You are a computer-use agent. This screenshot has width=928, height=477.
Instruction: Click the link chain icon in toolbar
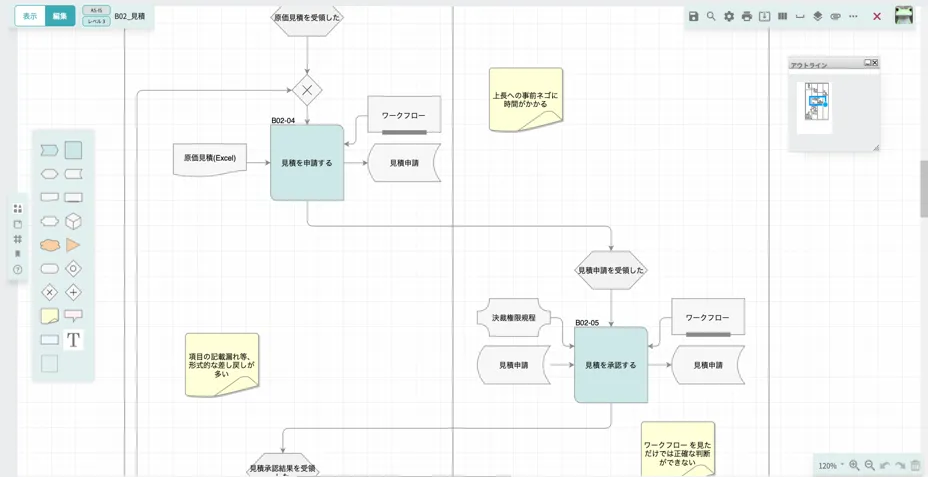[836, 17]
